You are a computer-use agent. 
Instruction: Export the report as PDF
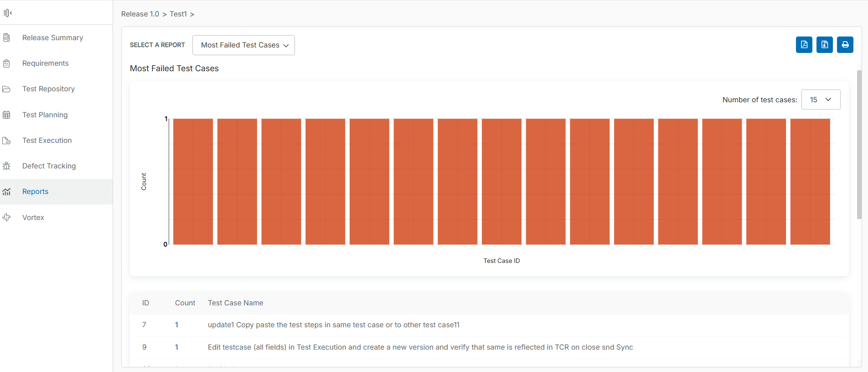point(804,45)
